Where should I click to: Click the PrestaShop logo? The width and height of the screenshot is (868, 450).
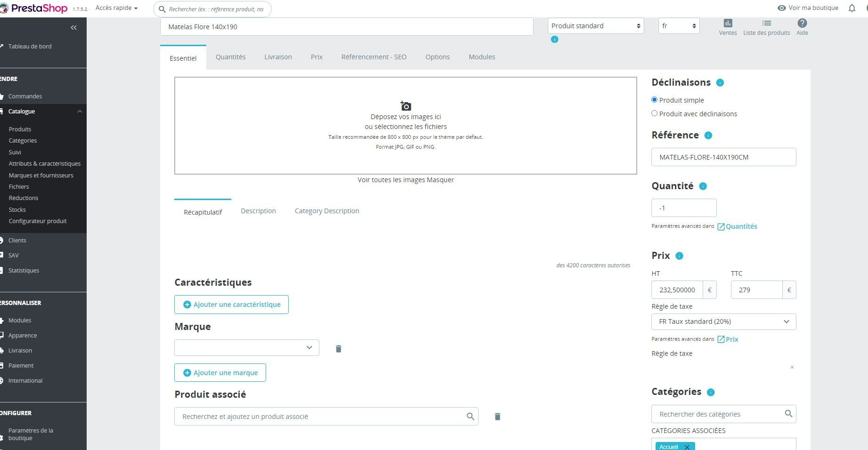point(34,8)
